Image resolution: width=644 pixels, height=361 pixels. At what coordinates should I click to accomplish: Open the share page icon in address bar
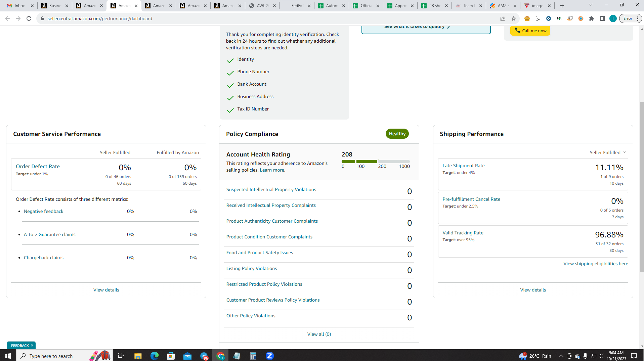pyautogui.click(x=503, y=18)
